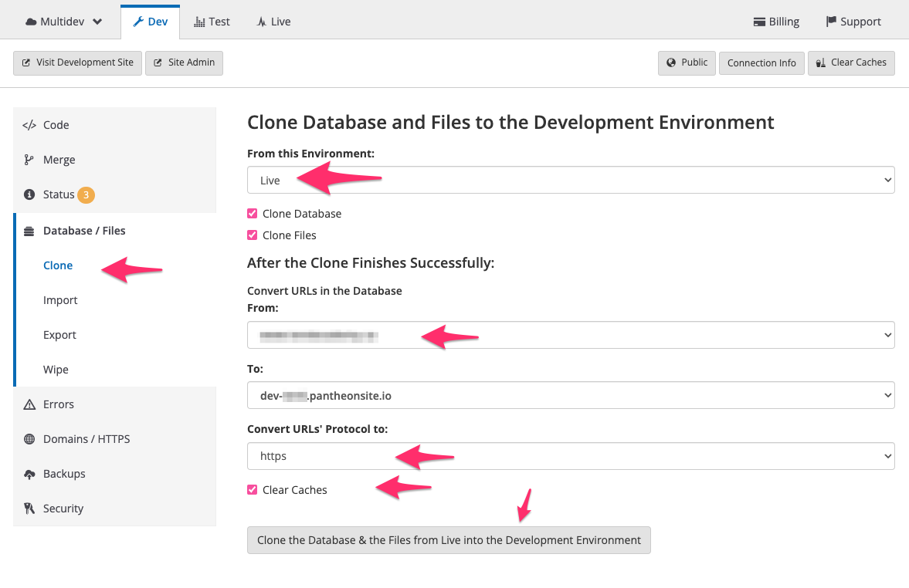The width and height of the screenshot is (909, 588).
Task: Click the Connection Info button
Action: click(x=761, y=63)
